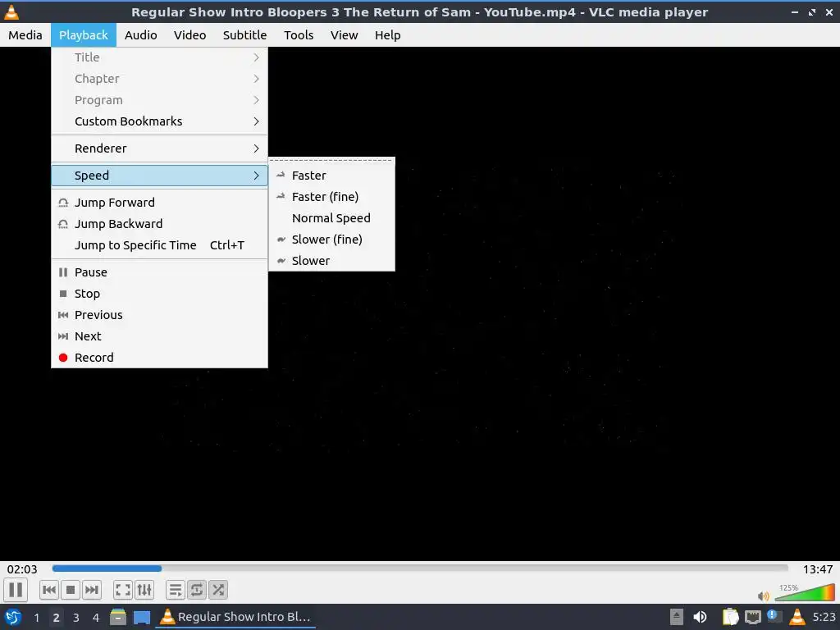This screenshot has height=630, width=840.
Task: Toggle loop mode button
Action: click(x=197, y=590)
